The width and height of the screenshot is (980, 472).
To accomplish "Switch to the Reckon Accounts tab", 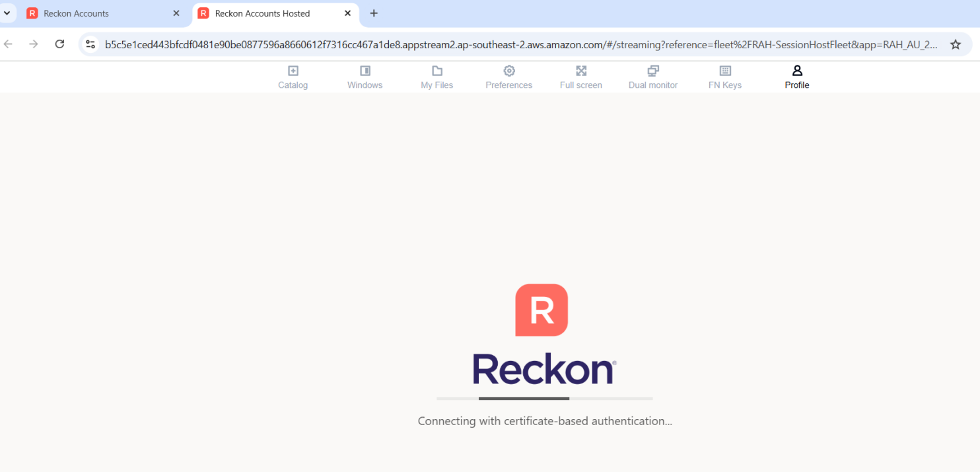I will coord(102,13).
